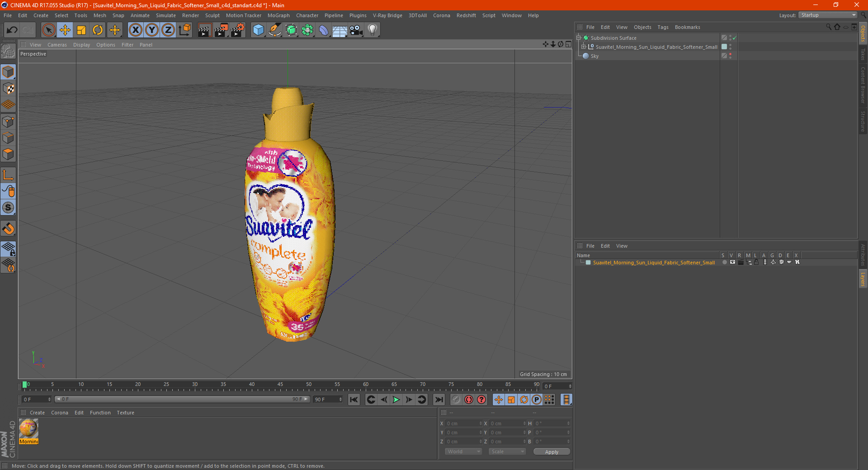Switch to Polygons mode
The height and width of the screenshot is (470, 868).
(9, 154)
